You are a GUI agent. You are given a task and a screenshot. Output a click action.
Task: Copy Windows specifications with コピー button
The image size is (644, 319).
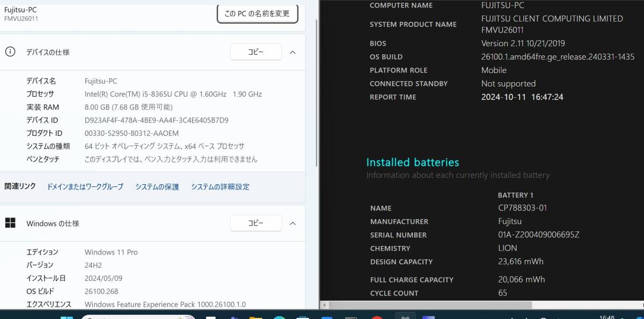coord(256,223)
